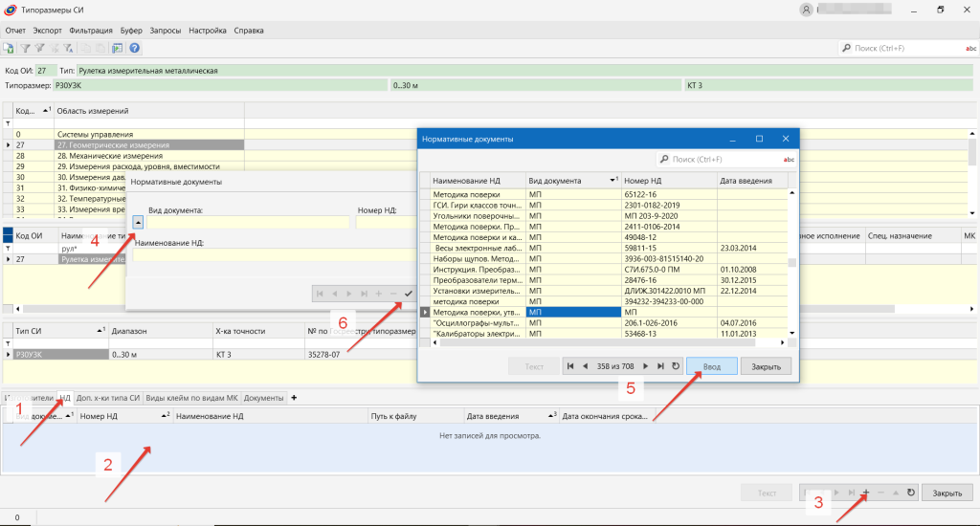
Task: Add a new tab with plus after Документы
Action: (294, 397)
